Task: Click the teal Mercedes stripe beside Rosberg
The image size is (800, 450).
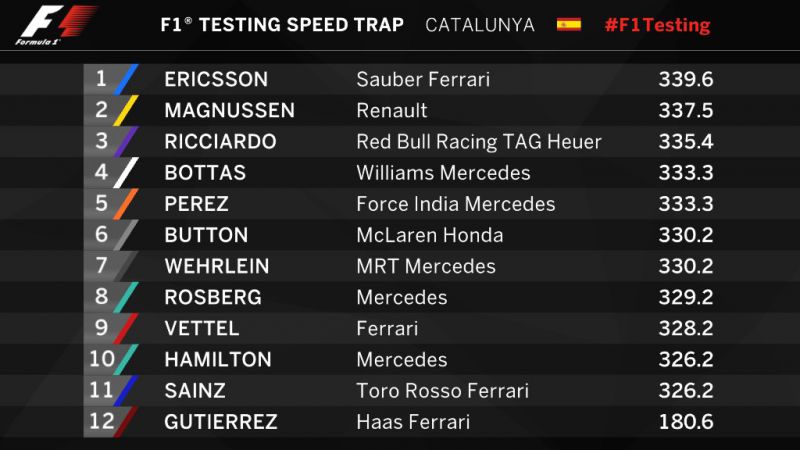Action: coord(126,297)
